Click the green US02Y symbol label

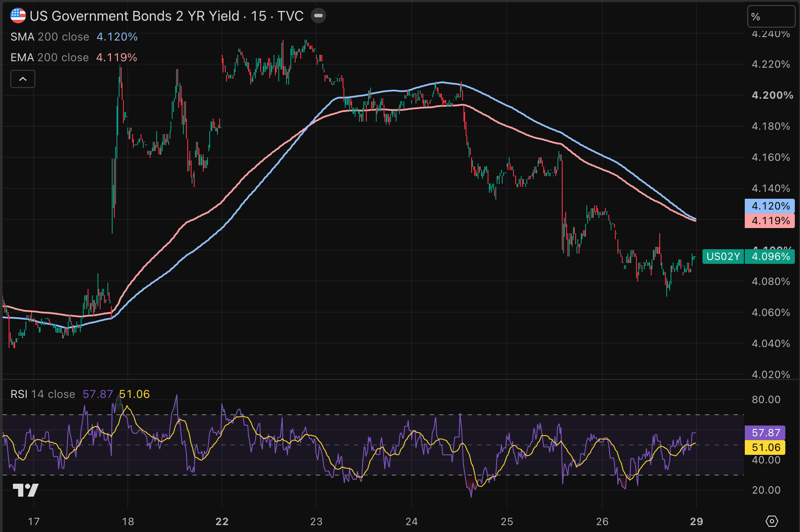coord(723,257)
